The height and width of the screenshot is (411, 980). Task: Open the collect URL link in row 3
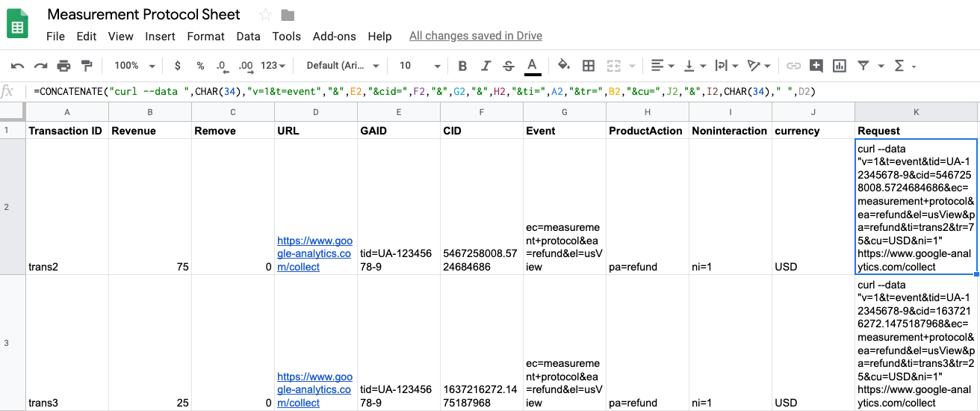314,390
